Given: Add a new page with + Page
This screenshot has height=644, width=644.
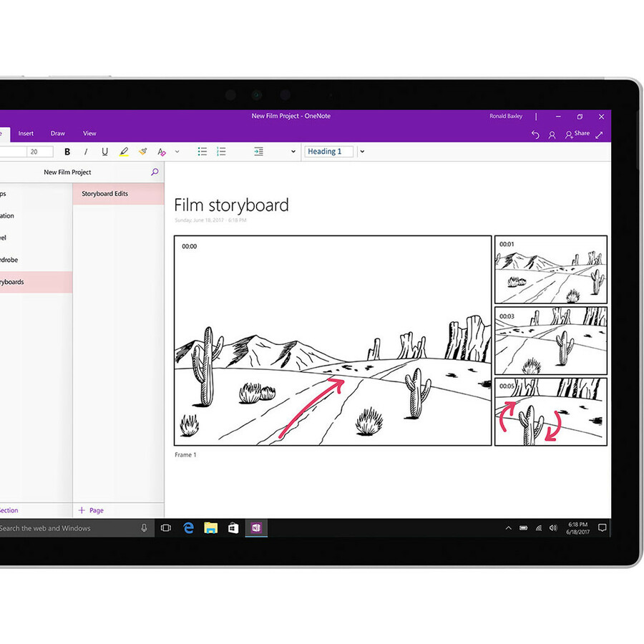Looking at the screenshot, I should 91,510.
